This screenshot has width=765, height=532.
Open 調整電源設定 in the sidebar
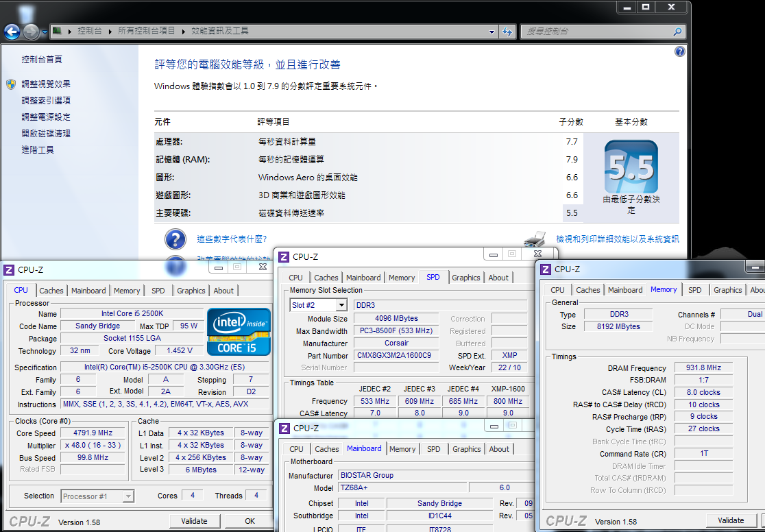(46, 117)
